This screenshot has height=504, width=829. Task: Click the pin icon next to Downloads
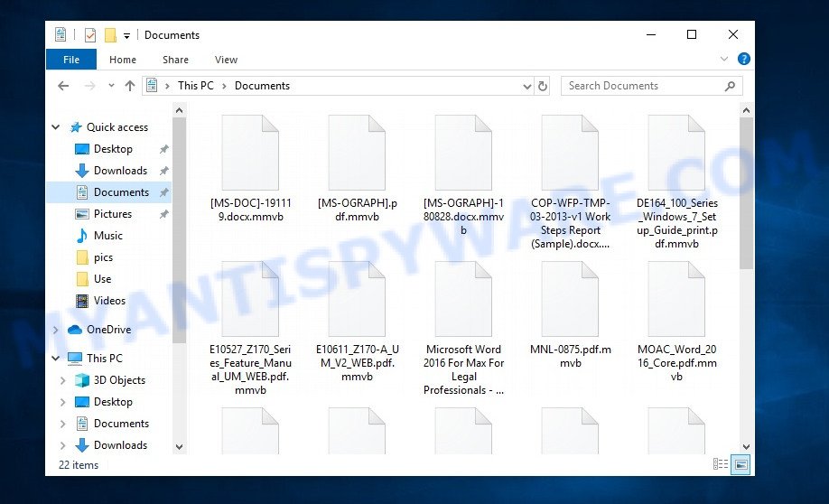point(163,171)
